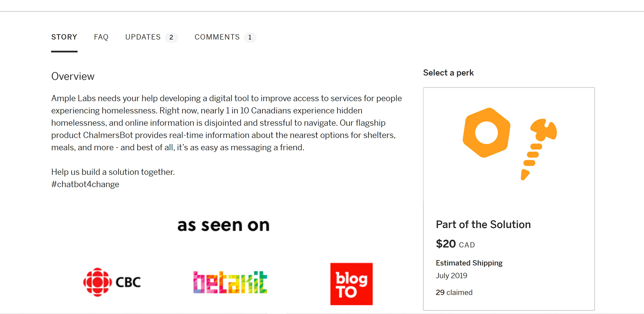
Task: Click the $20 CAD perk price
Action: (455, 244)
